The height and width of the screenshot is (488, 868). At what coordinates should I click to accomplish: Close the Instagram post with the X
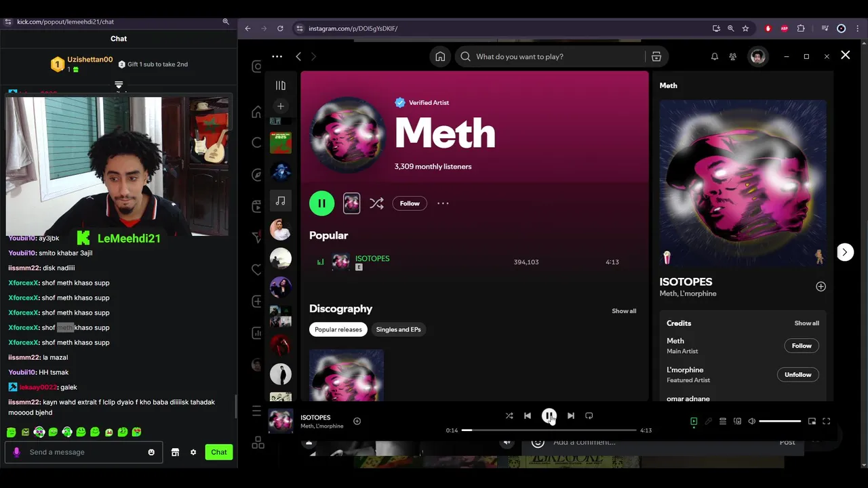pyautogui.click(x=845, y=55)
